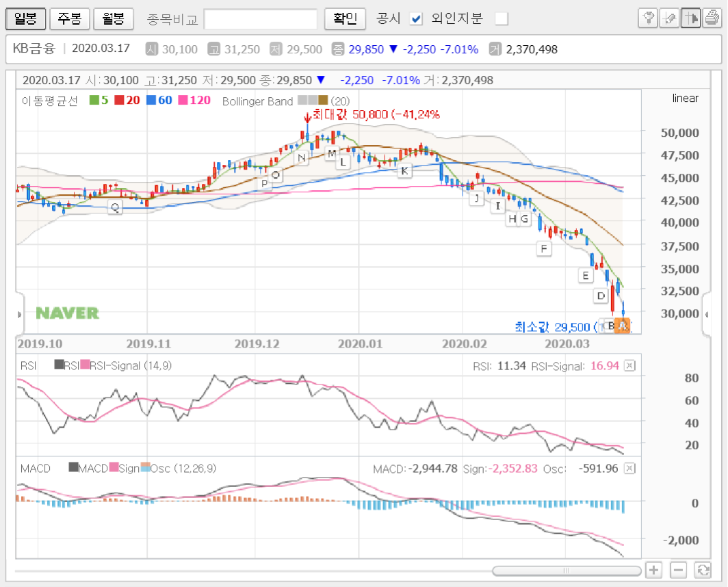Click the MACD value -2,944.78
Screen dimensions: 728x587
pyautogui.click(x=432, y=469)
